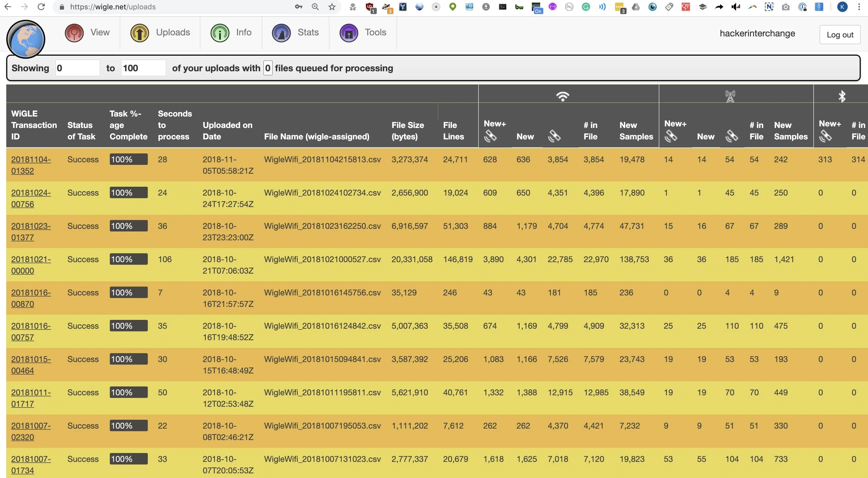The image size is (868, 478).
Task: Open transaction 20181016-00757
Action: click(x=31, y=332)
